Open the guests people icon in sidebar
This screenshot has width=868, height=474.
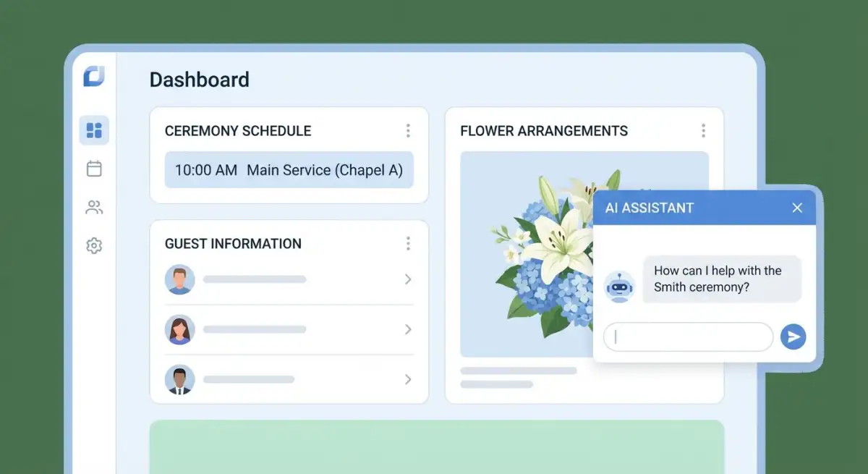click(x=94, y=208)
